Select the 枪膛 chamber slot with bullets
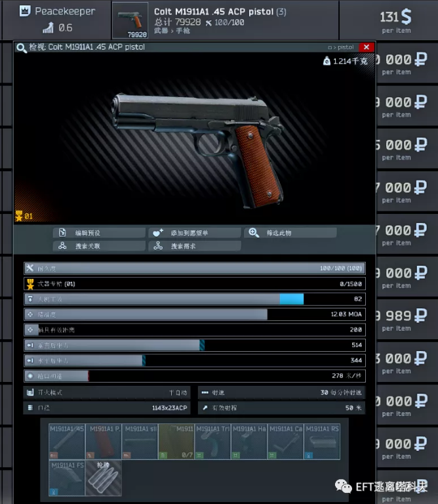The width and height of the screenshot is (438, 504). pos(104,478)
